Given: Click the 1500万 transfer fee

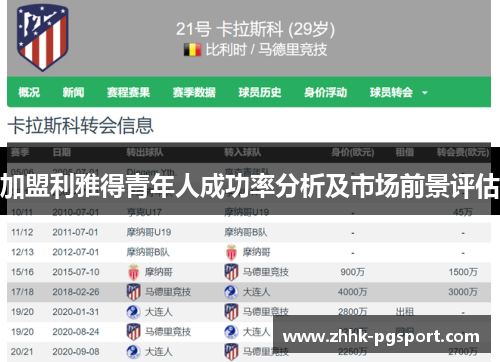Looking at the screenshot, I should 463,272.
